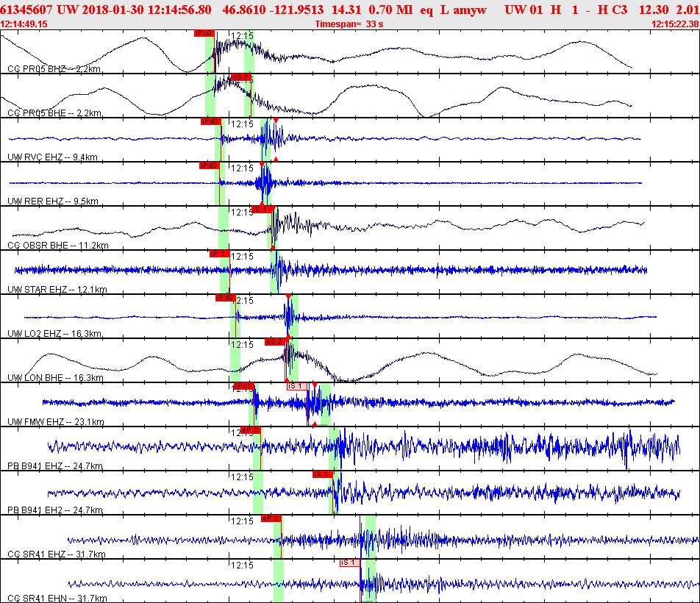Click the iPd0 pick flag on RER EHZ
Viewport: 700px width, 603px height.
tap(209, 165)
